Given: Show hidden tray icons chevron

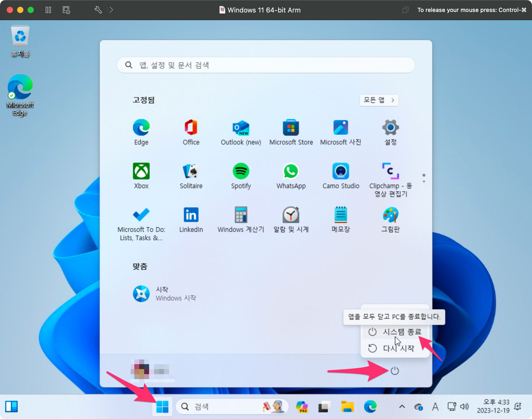Looking at the screenshot, I should (402, 407).
